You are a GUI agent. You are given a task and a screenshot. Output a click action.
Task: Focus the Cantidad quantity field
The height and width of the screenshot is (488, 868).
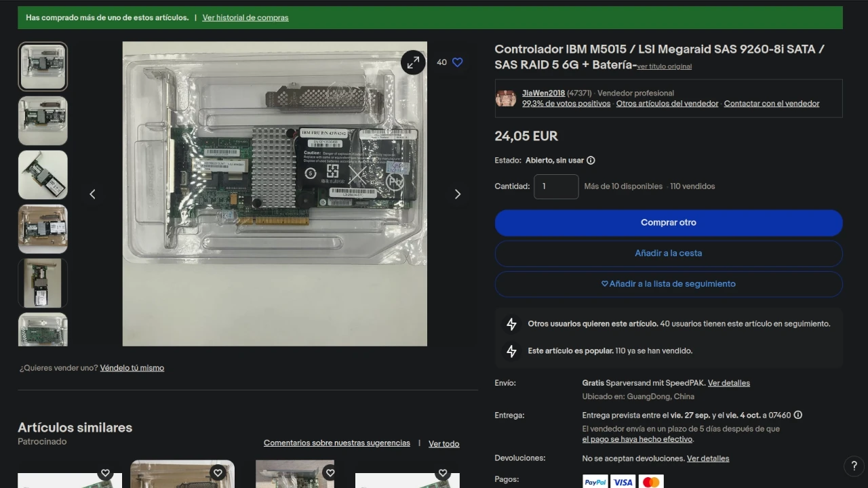pyautogui.click(x=556, y=186)
